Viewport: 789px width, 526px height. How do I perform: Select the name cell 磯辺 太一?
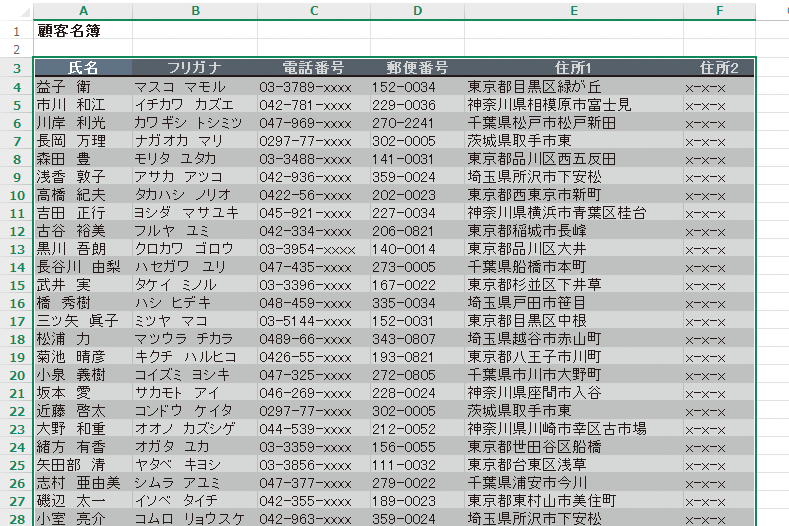tap(83, 501)
